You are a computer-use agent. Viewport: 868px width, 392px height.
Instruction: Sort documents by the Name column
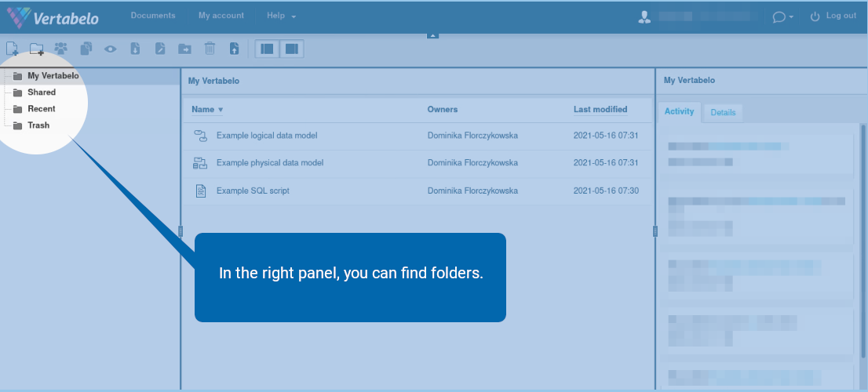tap(207, 110)
